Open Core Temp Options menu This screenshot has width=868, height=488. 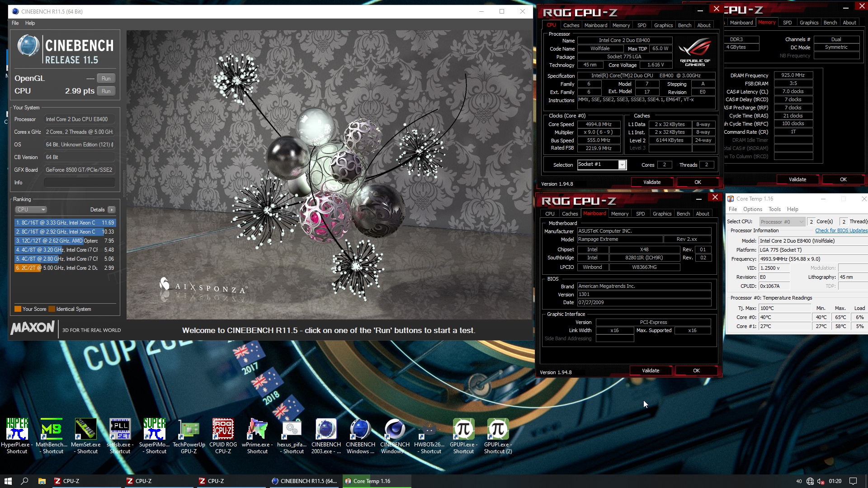752,209
